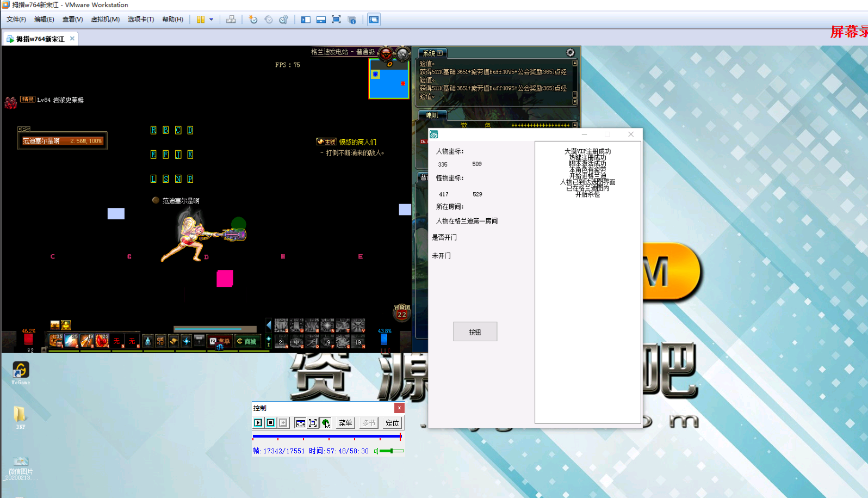
Task: Open the 选项卡(T) menu
Action: pyautogui.click(x=141, y=20)
